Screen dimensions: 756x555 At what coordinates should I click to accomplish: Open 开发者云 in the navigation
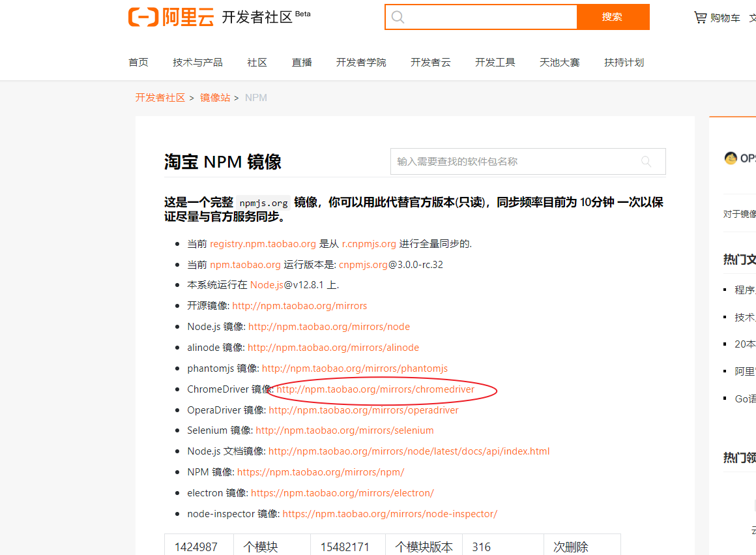pos(431,62)
